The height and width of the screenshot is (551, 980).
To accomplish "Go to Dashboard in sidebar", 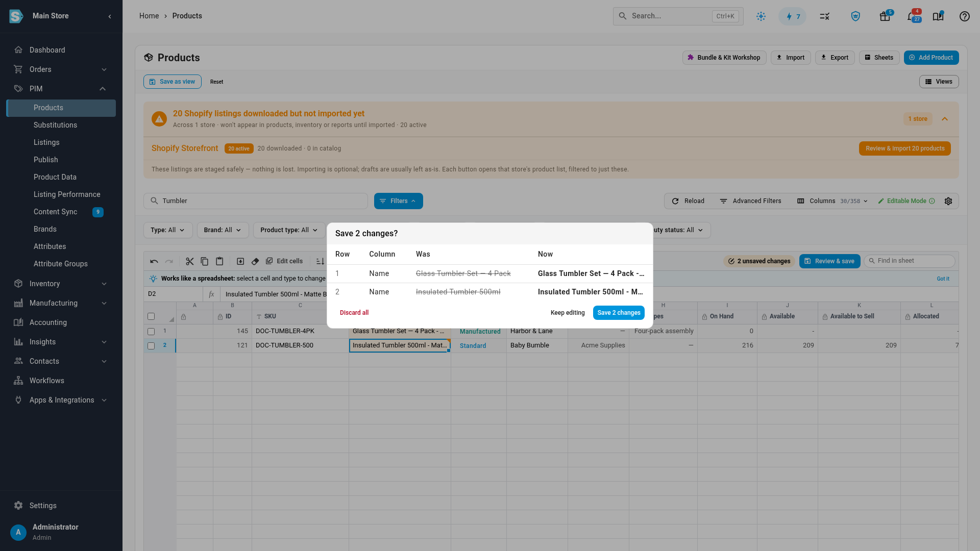I will [x=47, y=50].
